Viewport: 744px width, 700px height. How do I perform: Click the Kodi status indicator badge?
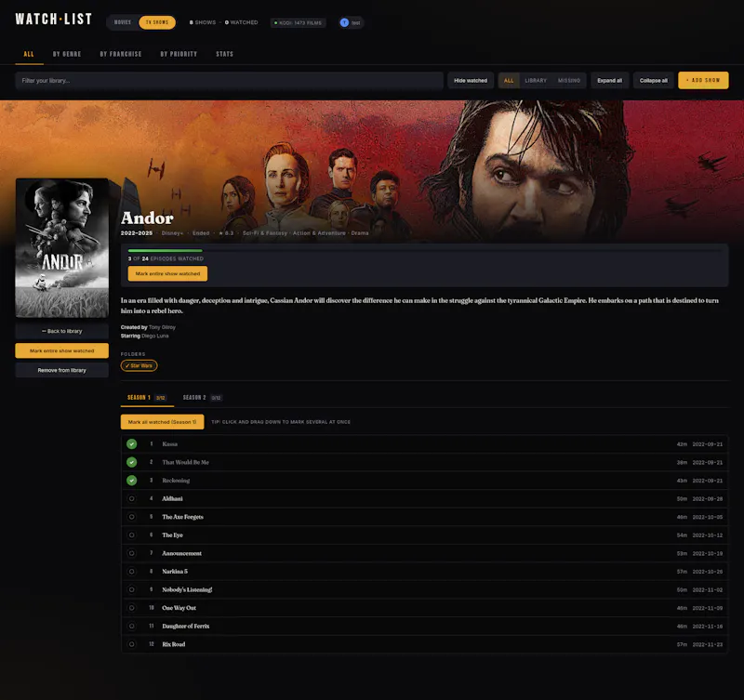298,22
